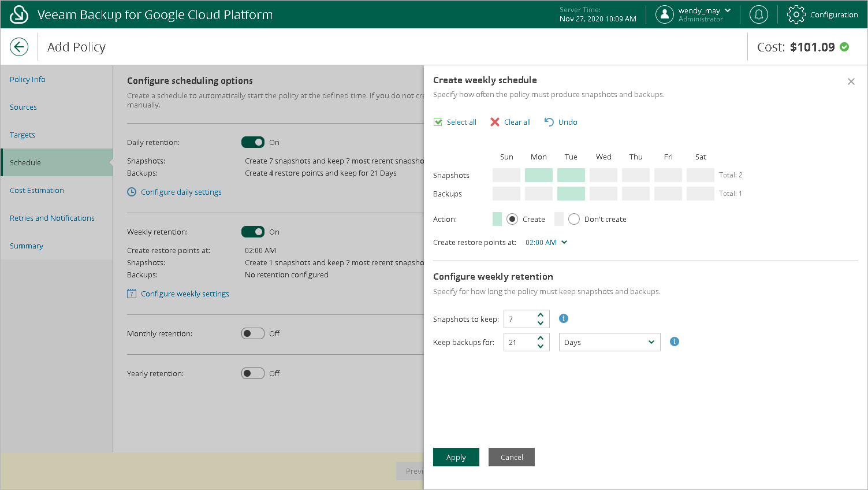Click the Snapshots to keep number field

point(519,319)
